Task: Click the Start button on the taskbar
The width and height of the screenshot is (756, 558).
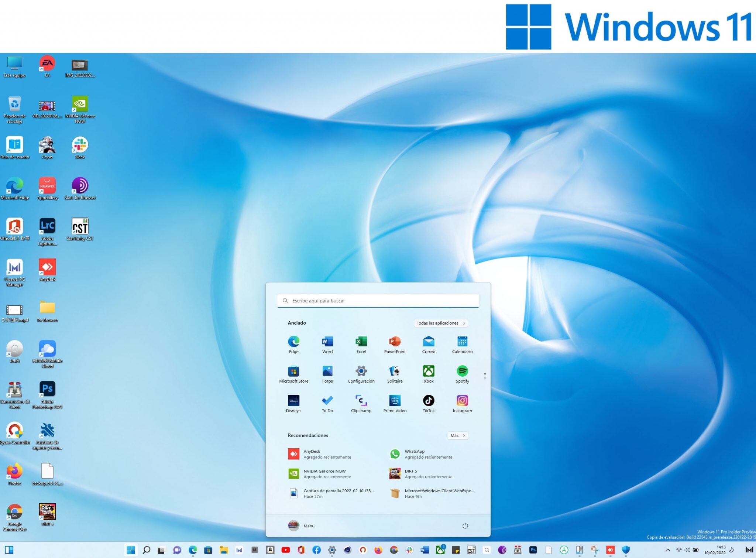Action: click(x=131, y=550)
